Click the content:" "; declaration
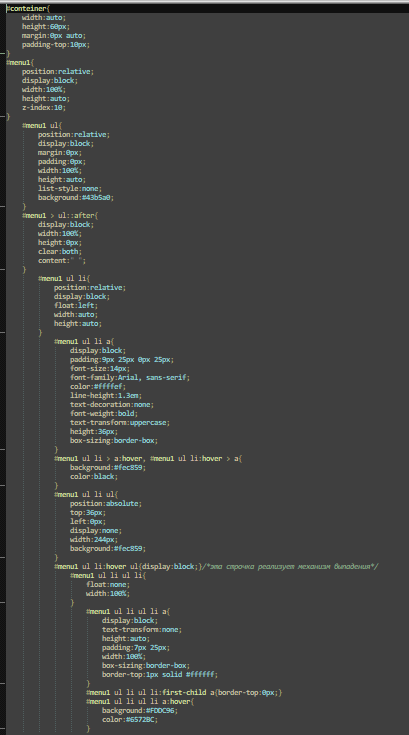 [x=62, y=260]
